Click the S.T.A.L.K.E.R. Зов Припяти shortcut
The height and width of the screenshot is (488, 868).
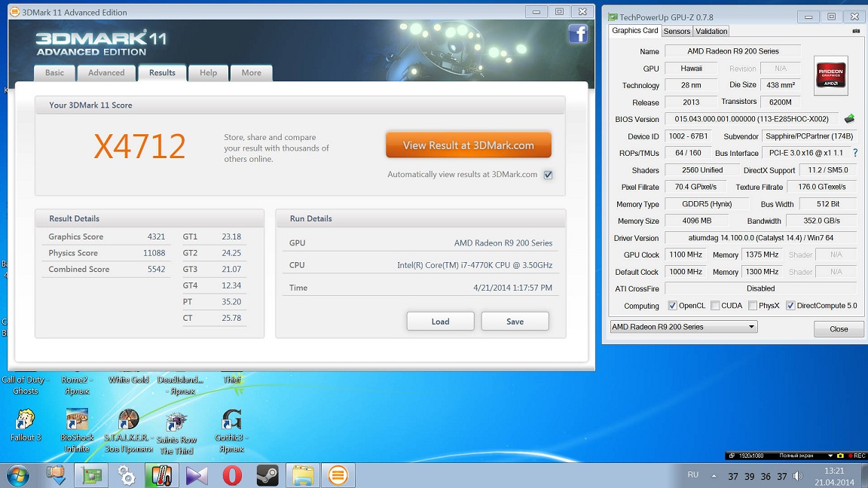pos(128,432)
